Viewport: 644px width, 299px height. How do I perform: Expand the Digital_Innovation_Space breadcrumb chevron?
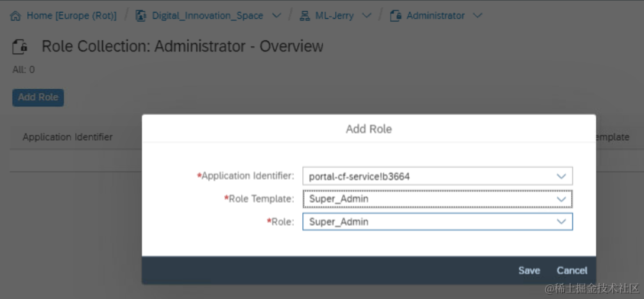coord(277,16)
